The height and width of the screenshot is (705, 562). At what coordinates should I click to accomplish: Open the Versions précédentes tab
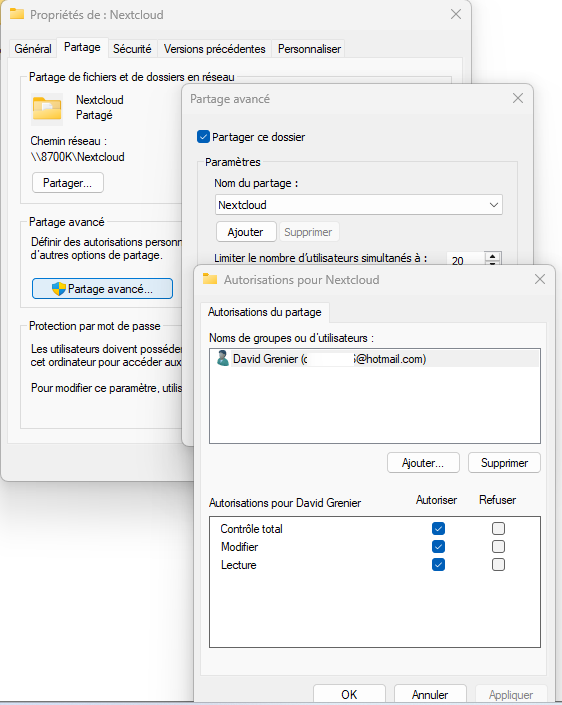[214, 49]
